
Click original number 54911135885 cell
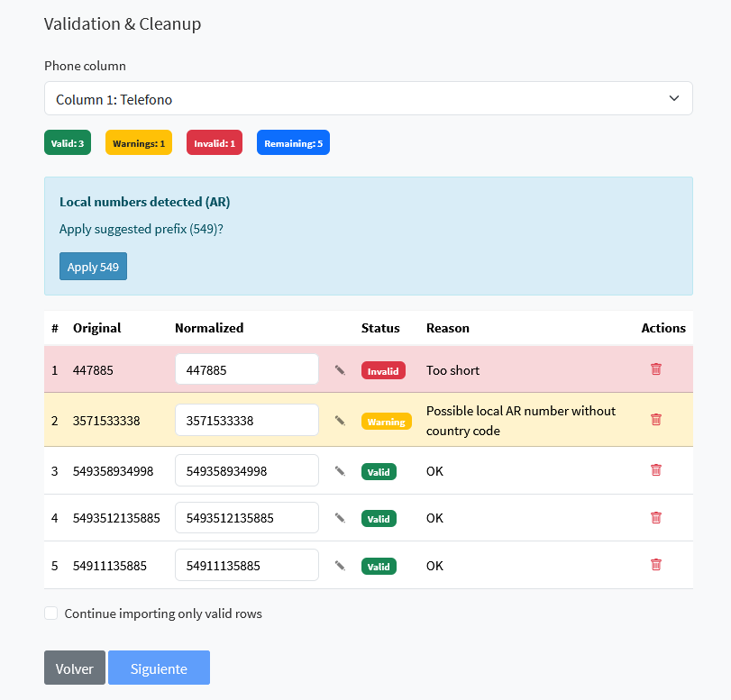tap(110, 566)
